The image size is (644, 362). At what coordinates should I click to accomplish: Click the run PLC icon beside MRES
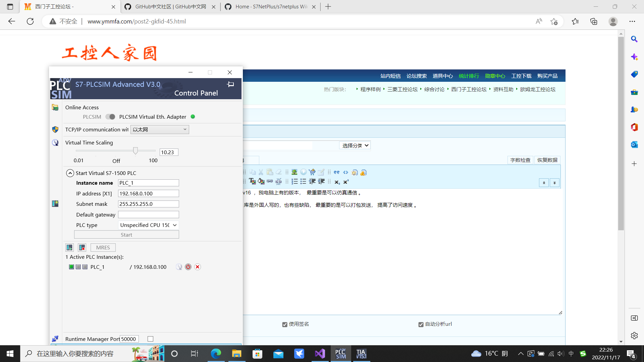pyautogui.click(x=69, y=247)
